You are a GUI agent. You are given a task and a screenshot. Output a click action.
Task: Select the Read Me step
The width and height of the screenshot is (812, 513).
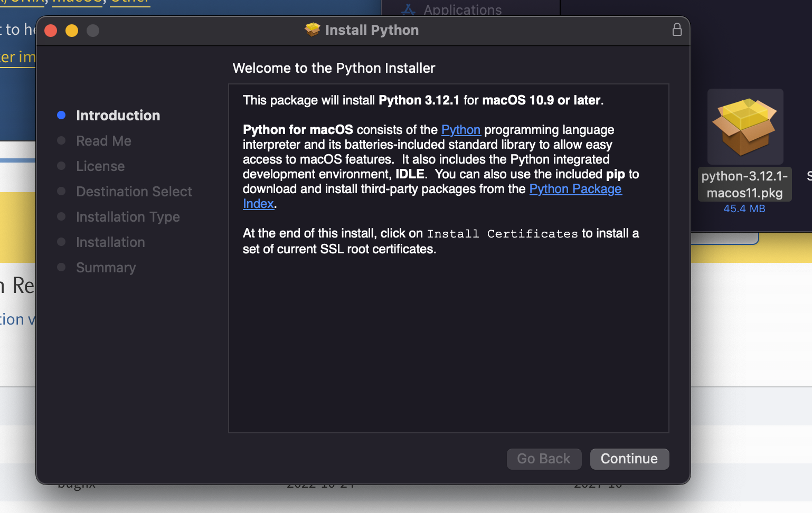pyautogui.click(x=103, y=141)
